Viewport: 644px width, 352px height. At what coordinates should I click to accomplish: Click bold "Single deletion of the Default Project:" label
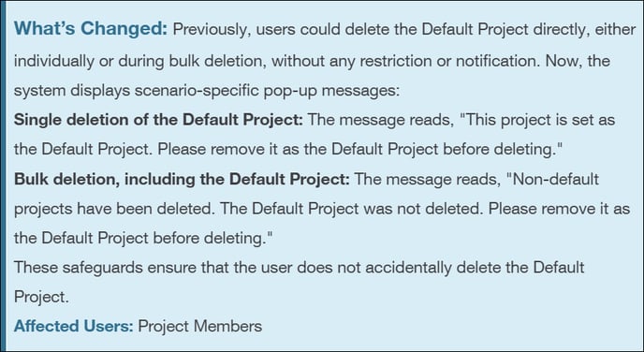click(x=158, y=120)
